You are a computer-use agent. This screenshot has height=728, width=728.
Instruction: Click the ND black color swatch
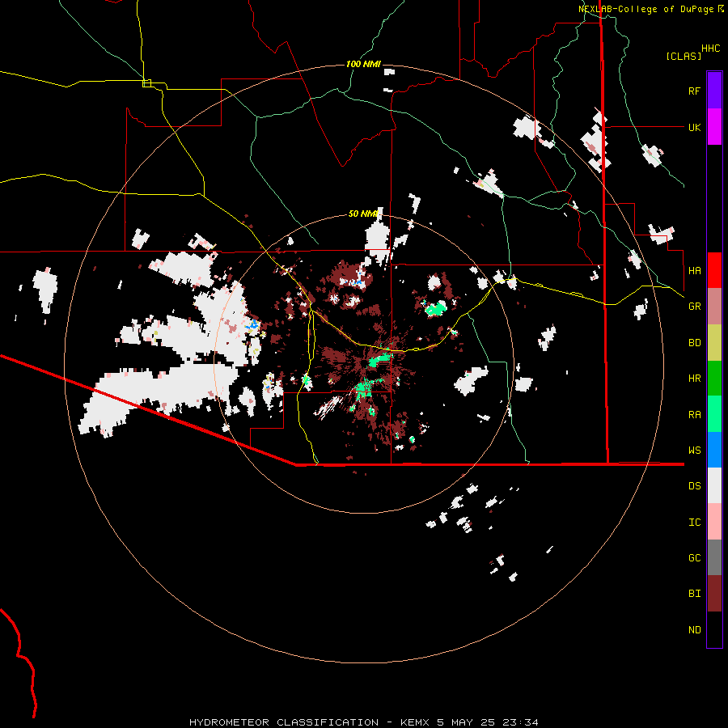714,629
